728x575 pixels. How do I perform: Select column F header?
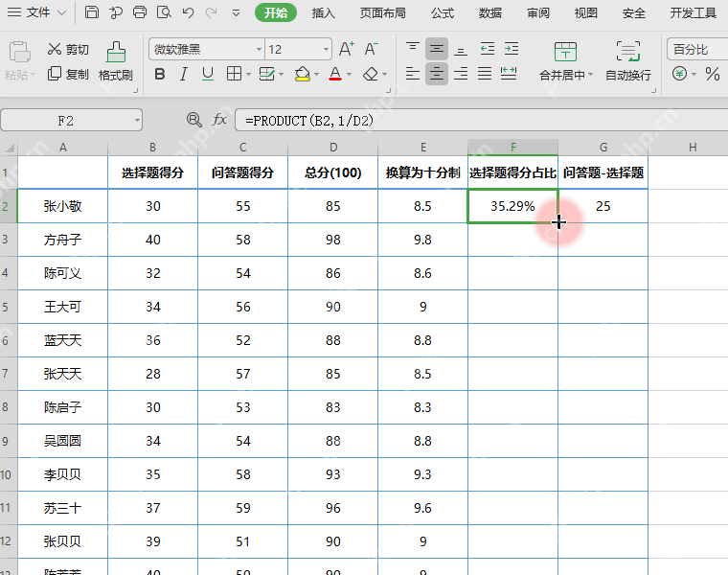point(513,148)
